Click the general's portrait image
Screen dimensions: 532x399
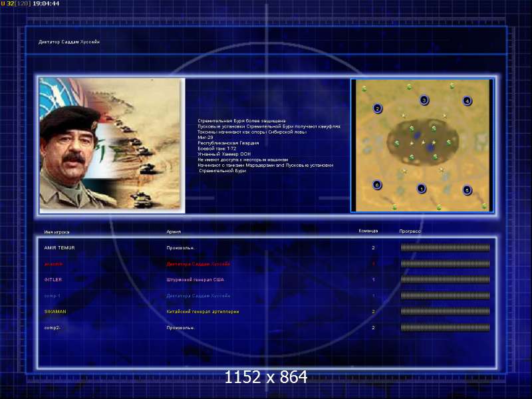click(112, 146)
